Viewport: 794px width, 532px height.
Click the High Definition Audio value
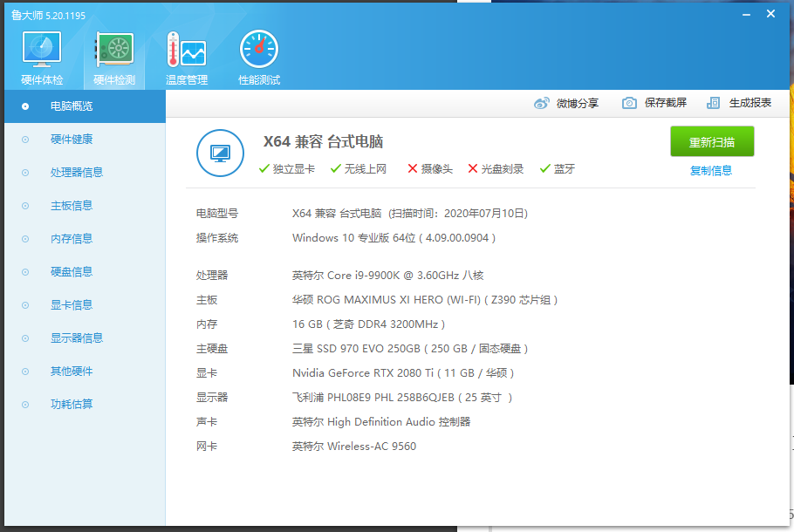click(x=381, y=421)
